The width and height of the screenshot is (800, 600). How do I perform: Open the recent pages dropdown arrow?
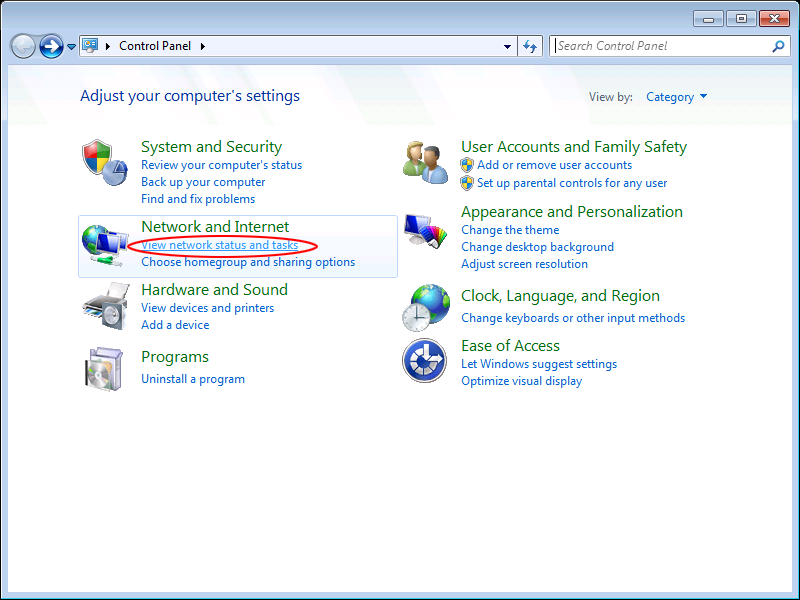coord(71,46)
